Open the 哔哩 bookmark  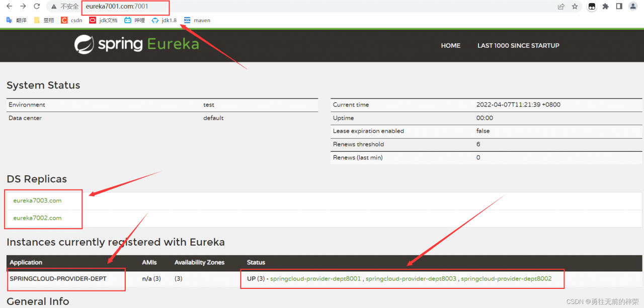click(x=135, y=21)
